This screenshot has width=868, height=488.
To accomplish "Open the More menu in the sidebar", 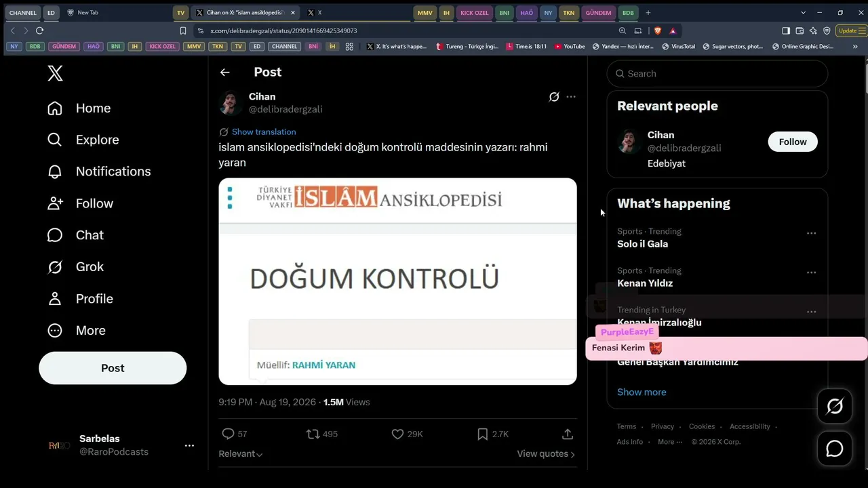I will (77, 331).
